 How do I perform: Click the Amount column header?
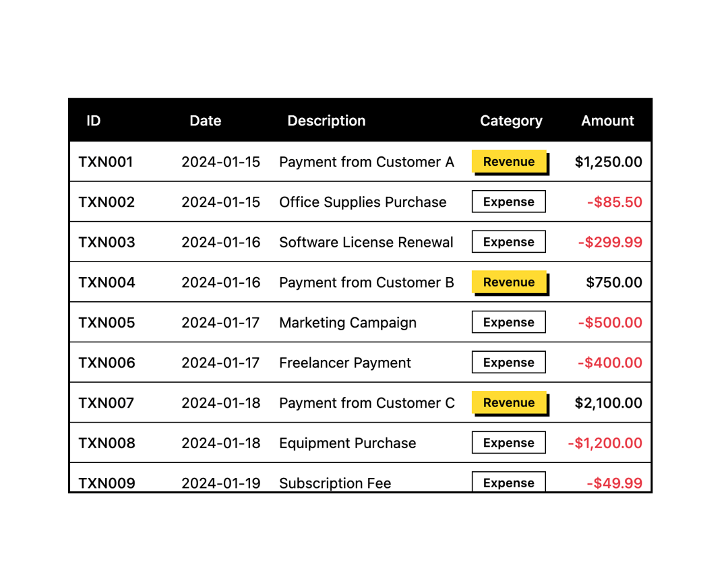click(x=607, y=121)
